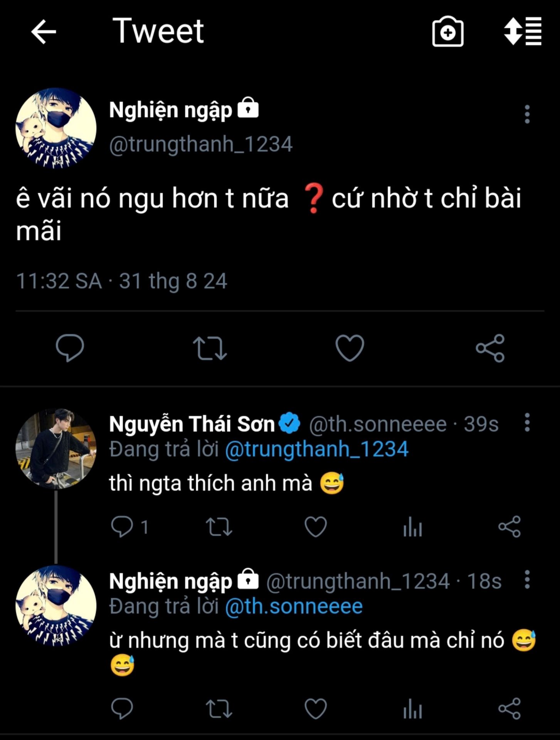Open options menu on Nguyễn Thái Sơn's reply
The height and width of the screenshot is (740, 560).
[x=527, y=422]
